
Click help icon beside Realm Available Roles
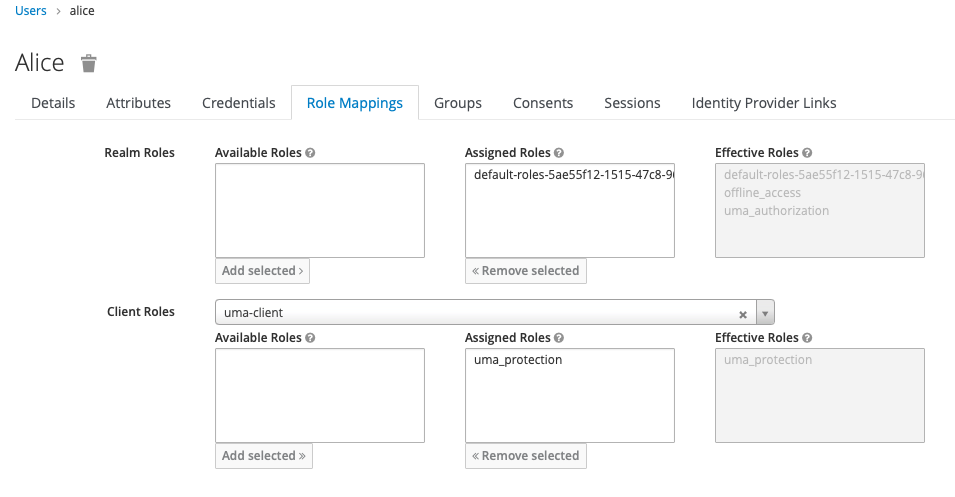click(310, 153)
